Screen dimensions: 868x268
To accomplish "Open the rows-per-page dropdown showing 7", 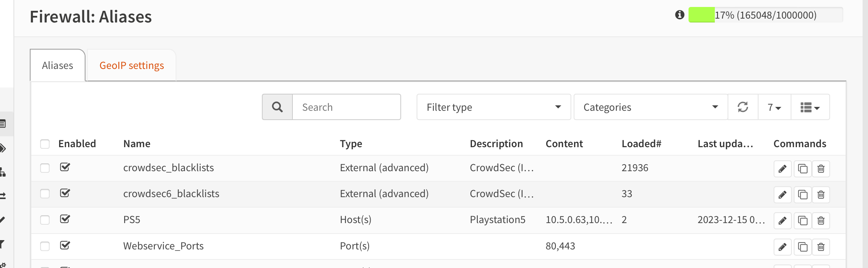I will tap(774, 107).
